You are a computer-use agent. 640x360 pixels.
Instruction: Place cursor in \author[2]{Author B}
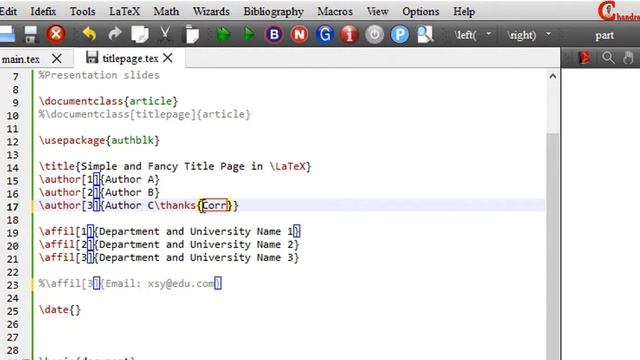99,193
